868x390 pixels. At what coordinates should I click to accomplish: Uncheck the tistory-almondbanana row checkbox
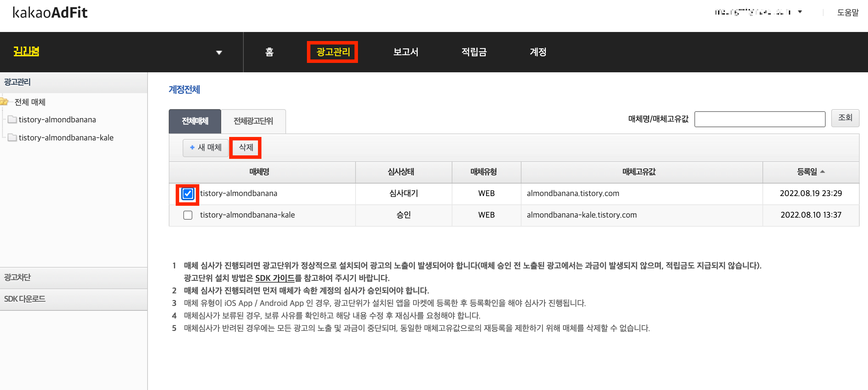(188, 194)
